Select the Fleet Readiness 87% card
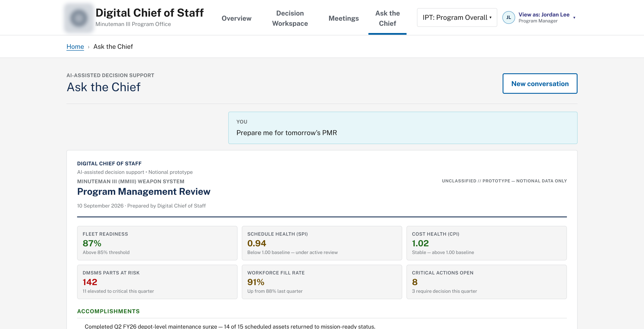The width and height of the screenshot is (644, 329). [x=157, y=243]
